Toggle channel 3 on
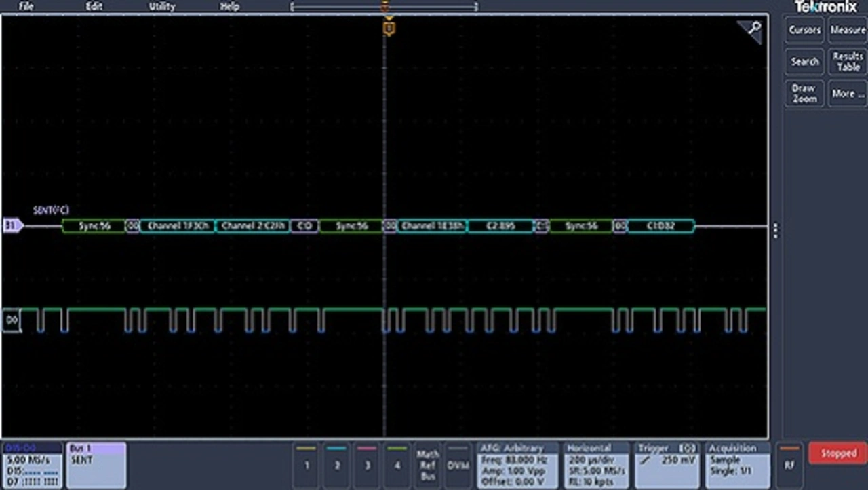 pyautogui.click(x=367, y=465)
